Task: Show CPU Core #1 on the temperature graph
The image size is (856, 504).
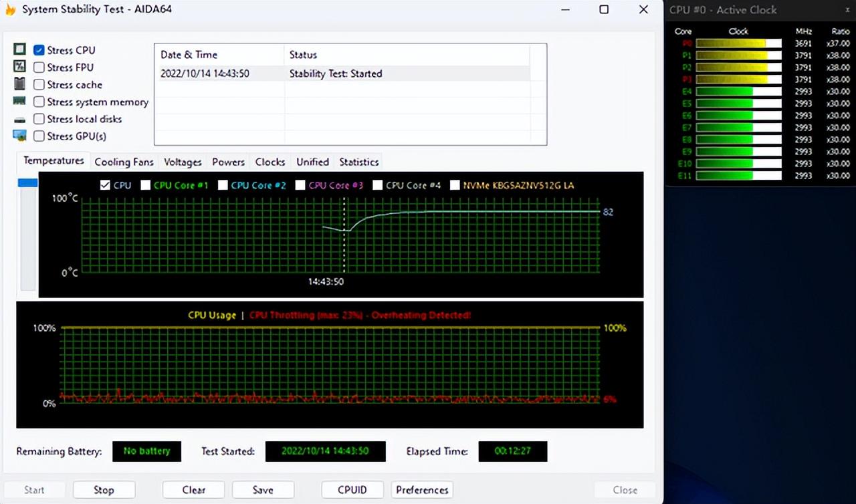Action: click(145, 185)
